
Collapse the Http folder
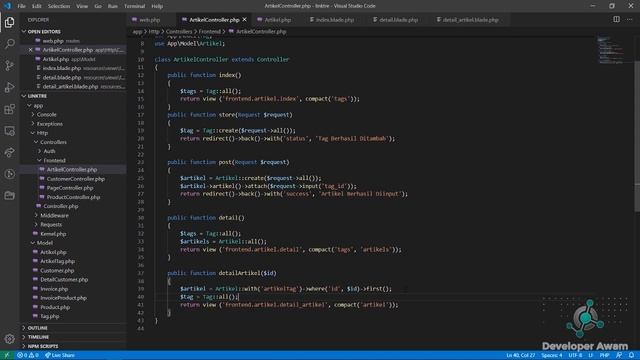(x=42, y=133)
